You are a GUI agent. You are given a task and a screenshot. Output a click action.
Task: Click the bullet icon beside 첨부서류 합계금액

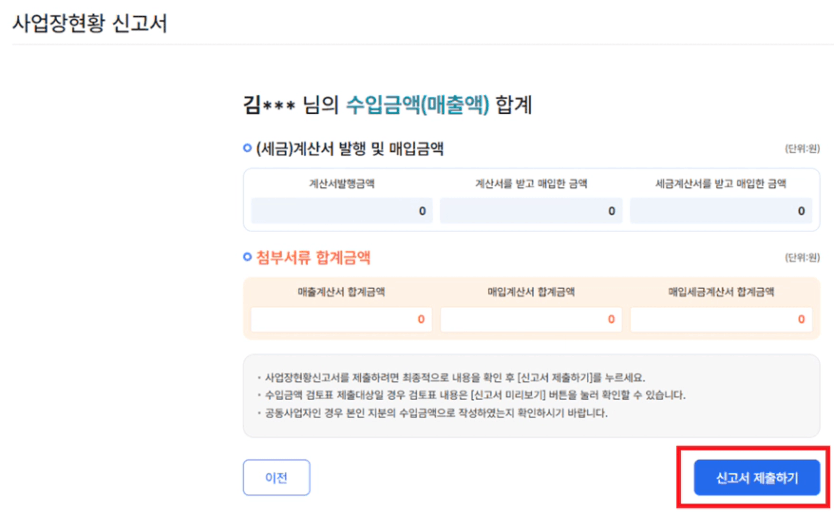pyautogui.click(x=248, y=258)
